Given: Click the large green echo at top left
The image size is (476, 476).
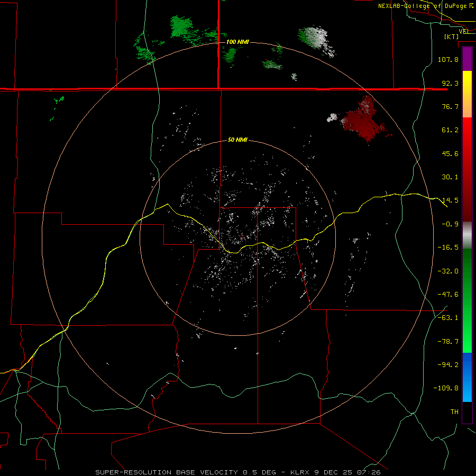Looking at the screenshot, I should [x=181, y=27].
